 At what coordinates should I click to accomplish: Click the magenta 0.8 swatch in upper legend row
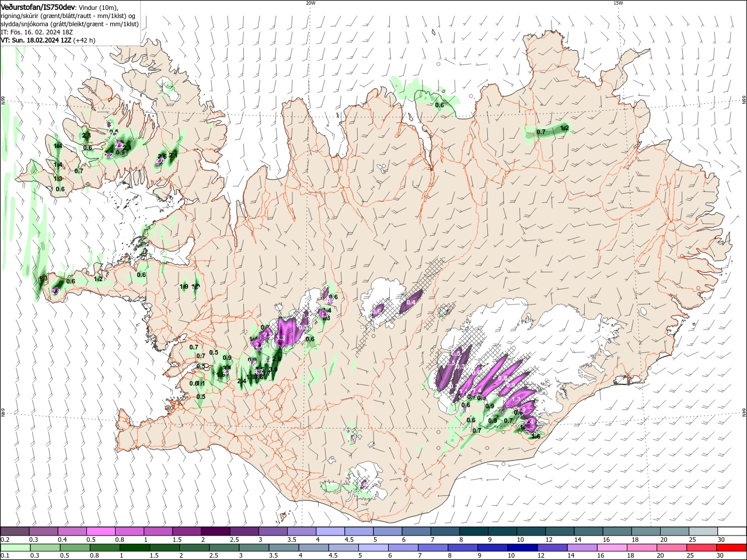tap(130, 531)
